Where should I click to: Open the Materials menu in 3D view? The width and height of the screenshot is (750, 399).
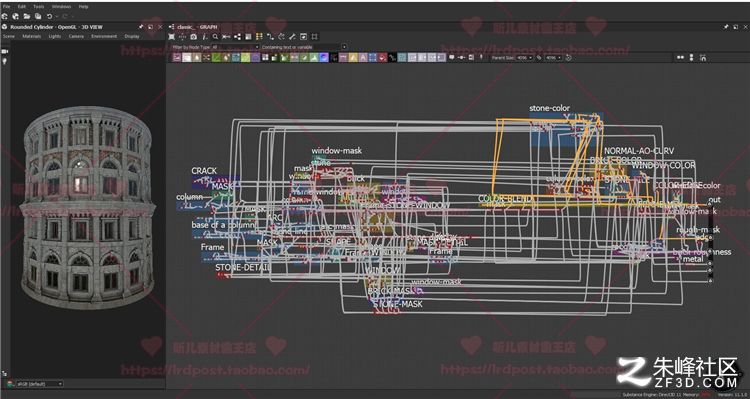point(32,36)
